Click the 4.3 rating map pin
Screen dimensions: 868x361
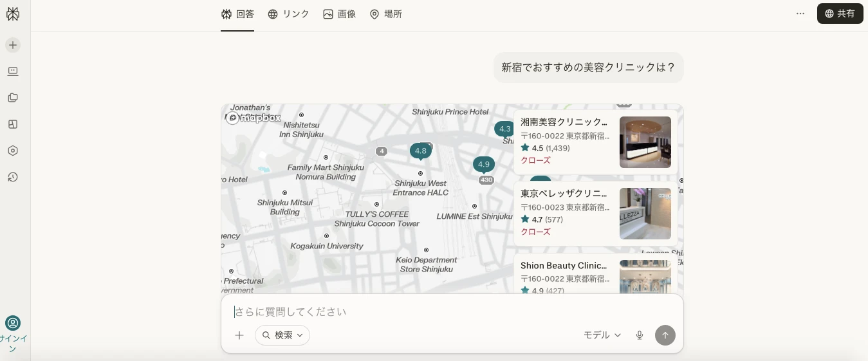504,129
